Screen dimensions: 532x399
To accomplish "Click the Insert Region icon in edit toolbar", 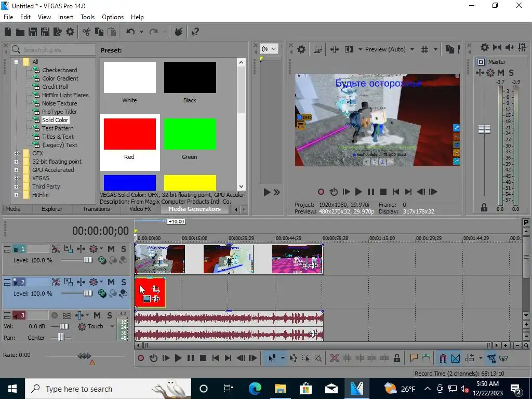I will [426, 358].
